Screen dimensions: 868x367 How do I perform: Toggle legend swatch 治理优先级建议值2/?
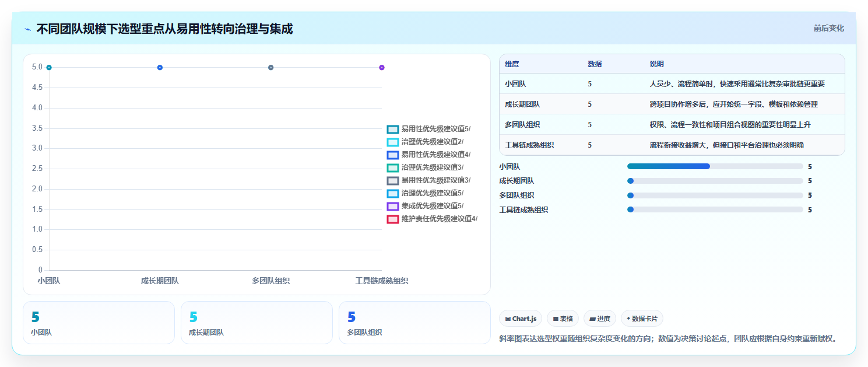(x=393, y=142)
